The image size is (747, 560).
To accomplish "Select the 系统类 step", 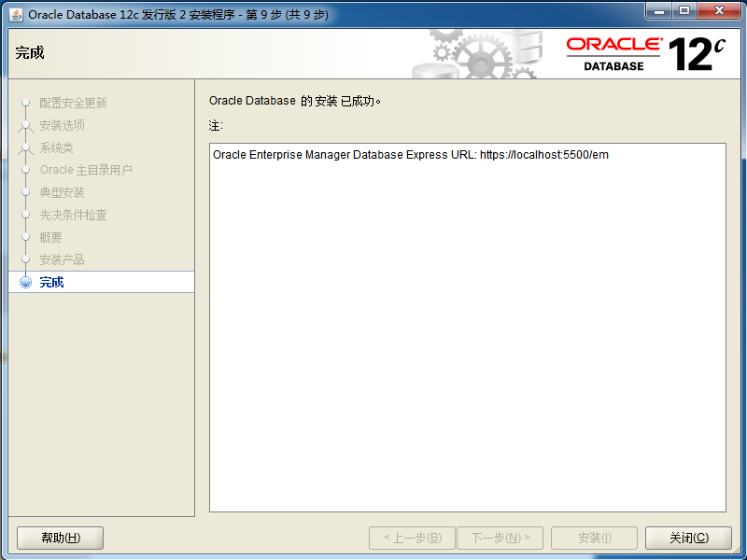I will 56,147.
